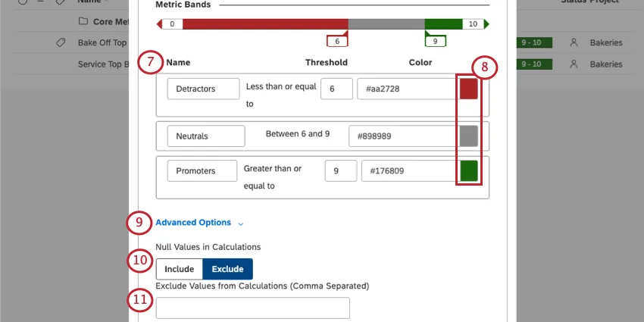Click the Color column header
The image size is (644, 322).
pyautogui.click(x=420, y=62)
